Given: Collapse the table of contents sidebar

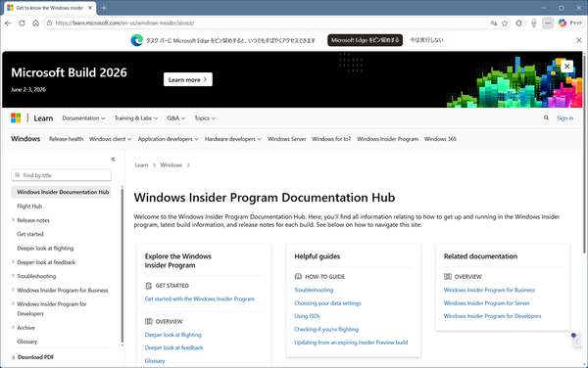Looking at the screenshot, I should click(x=113, y=160).
